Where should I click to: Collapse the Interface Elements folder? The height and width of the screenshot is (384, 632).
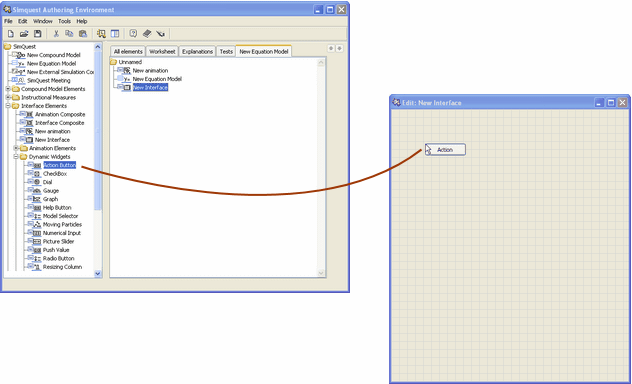(8, 106)
